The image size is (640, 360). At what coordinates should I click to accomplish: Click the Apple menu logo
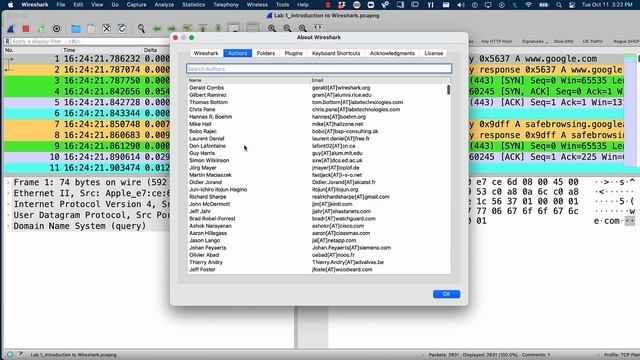11,5
